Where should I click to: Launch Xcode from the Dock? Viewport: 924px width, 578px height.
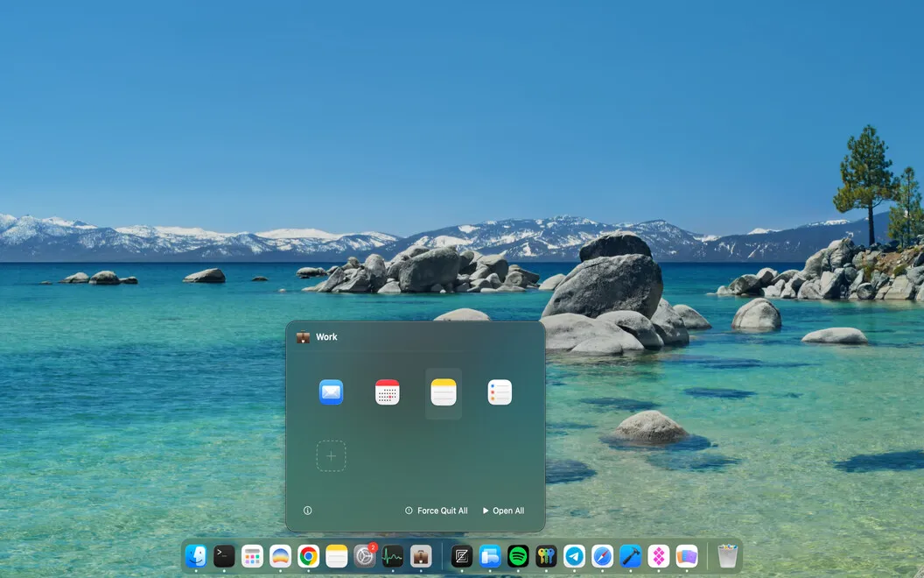click(x=631, y=556)
